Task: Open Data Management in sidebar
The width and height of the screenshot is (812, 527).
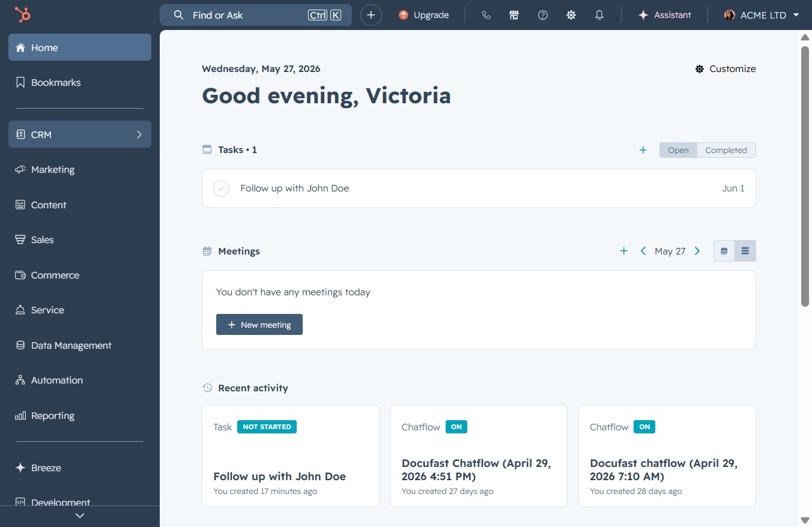Action: point(80,345)
